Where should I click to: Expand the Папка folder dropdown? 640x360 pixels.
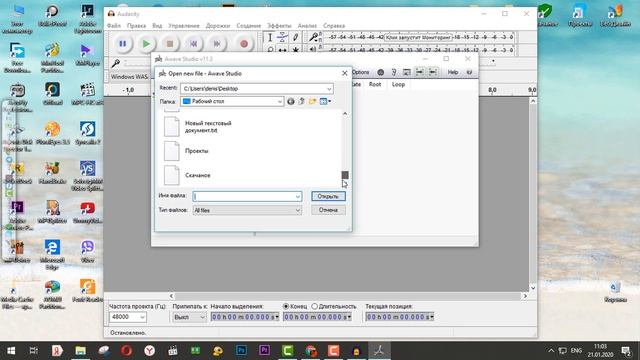point(280,101)
